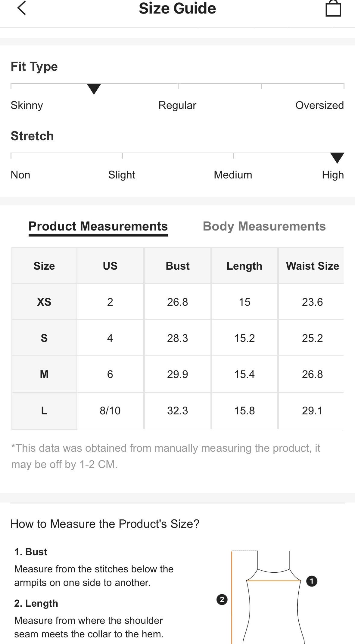Click the Stretch slider High marker
Screen dimensions: 355x644
coord(337,158)
